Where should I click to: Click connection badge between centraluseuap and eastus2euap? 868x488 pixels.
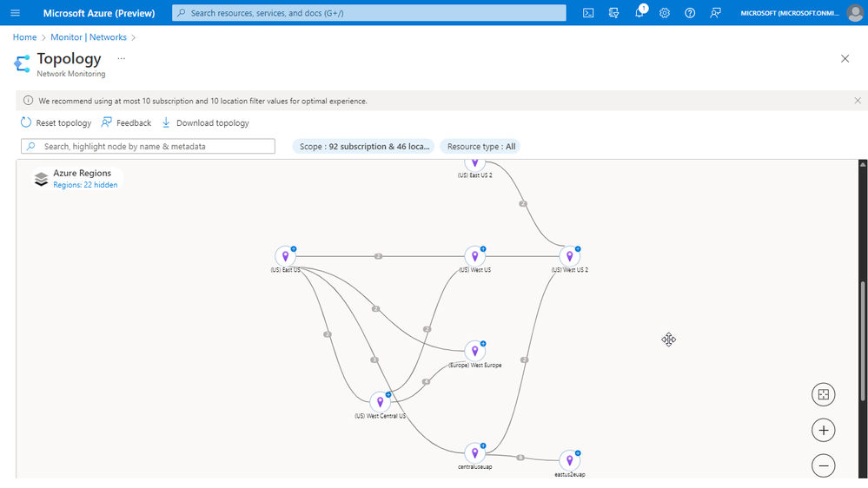(520, 458)
